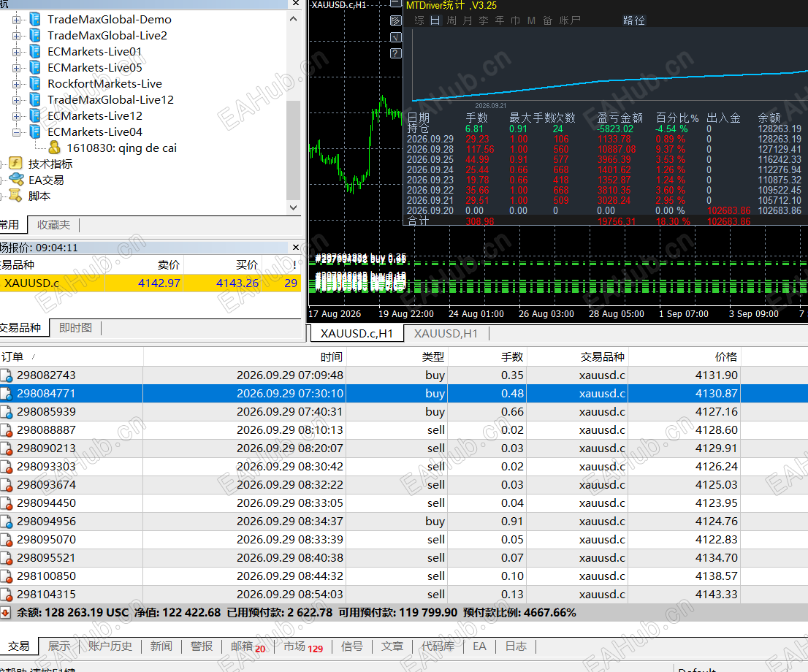Screen dimensions: 808x672
Task: Switch to the 账户历史 account history tab
Action: (x=110, y=646)
